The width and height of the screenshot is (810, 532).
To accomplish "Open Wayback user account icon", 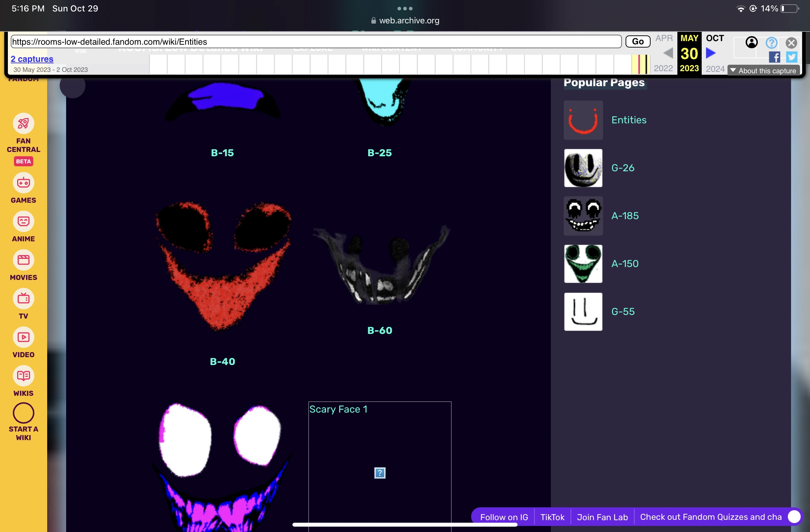I will (751, 43).
